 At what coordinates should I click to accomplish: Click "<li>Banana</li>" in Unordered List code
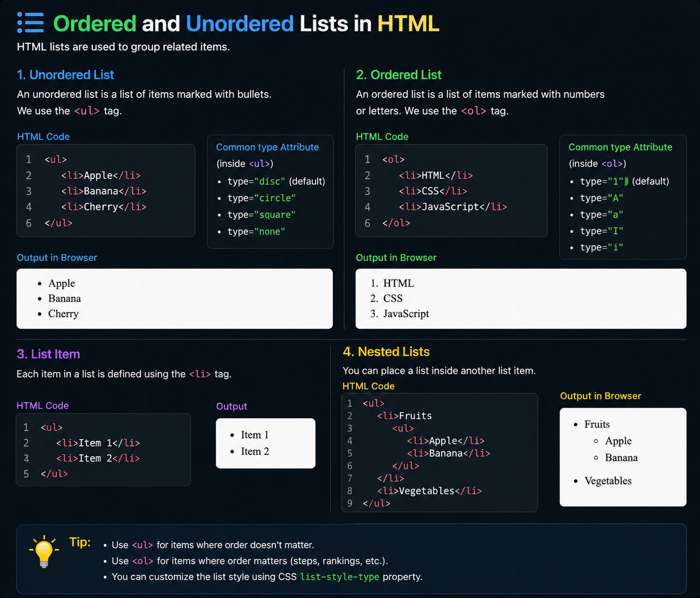click(104, 191)
